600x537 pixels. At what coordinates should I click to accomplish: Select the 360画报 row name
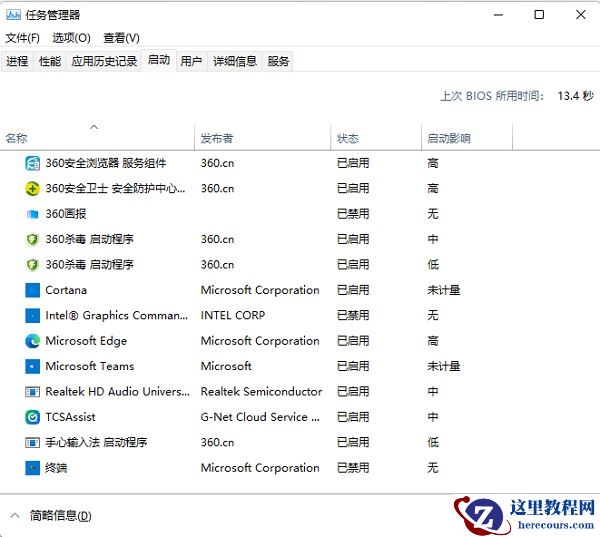[66, 214]
